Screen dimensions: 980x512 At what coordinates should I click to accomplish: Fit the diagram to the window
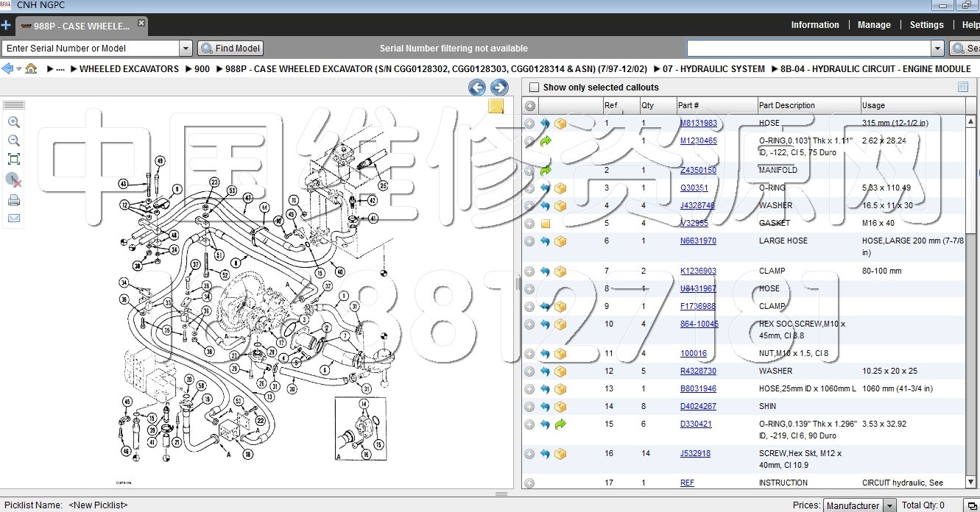[13, 159]
